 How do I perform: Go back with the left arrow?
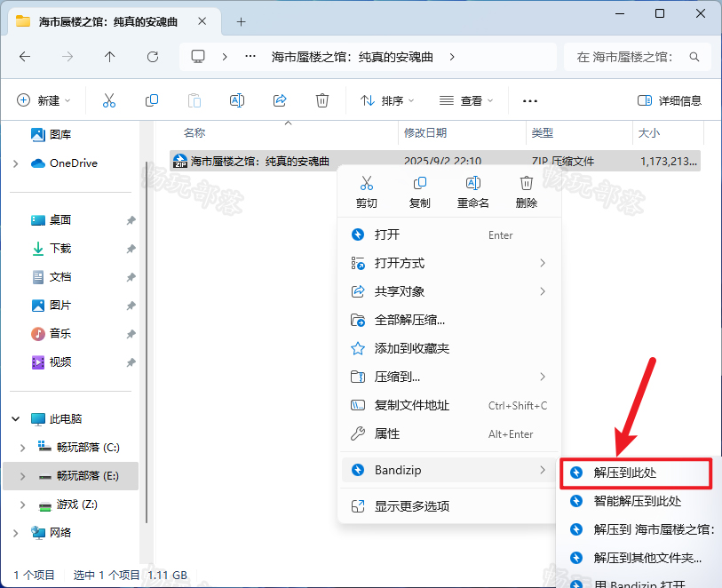click(x=25, y=57)
